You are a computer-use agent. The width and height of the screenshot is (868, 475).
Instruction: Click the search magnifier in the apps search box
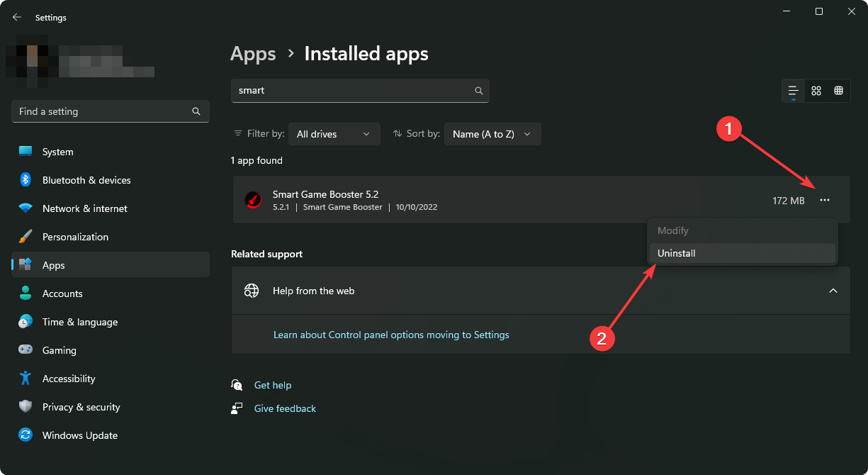(478, 90)
